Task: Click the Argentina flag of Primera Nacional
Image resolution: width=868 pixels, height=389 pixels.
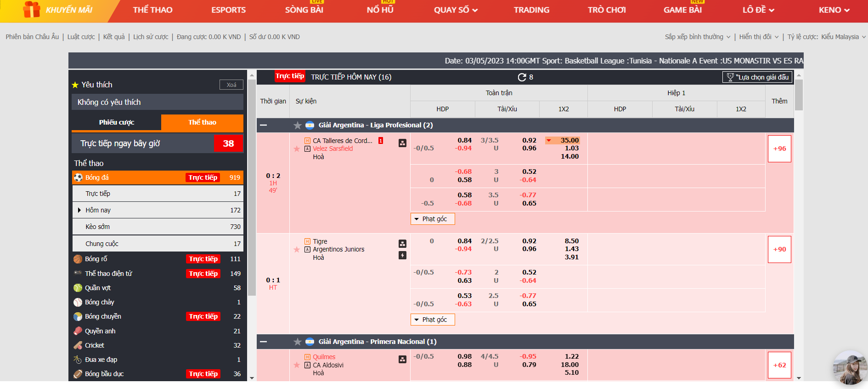Action: point(310,342)
